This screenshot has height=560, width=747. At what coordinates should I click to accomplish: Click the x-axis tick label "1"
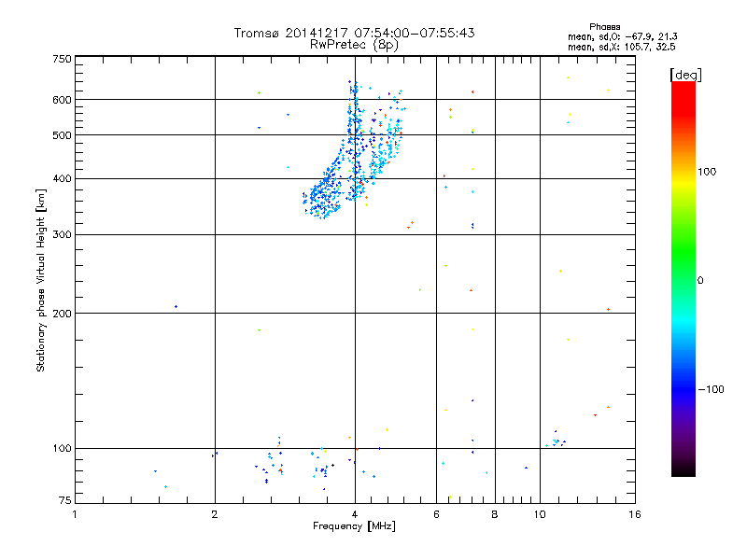75,514
